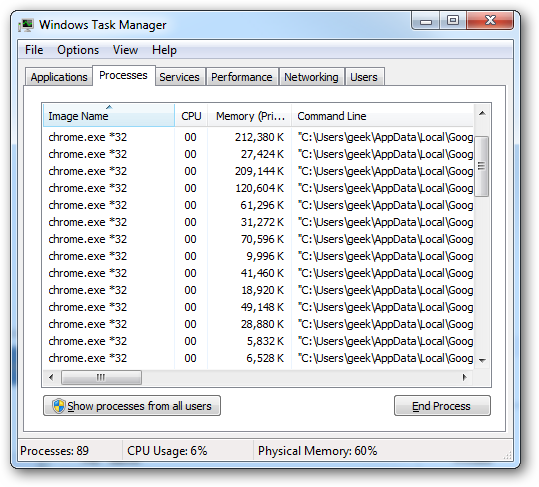Click the vertical scrollbar thumb
This screenshot has height=487, width=539.
[482, 166]
